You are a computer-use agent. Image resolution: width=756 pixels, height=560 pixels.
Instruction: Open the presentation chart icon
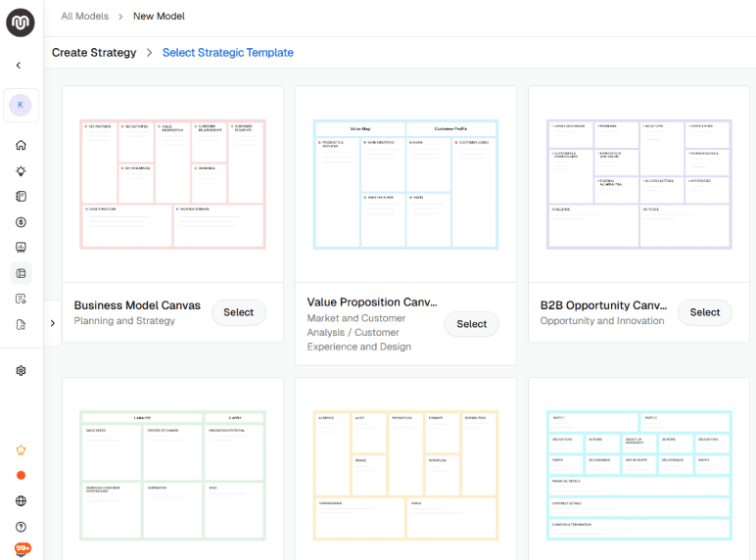[21, 248]
